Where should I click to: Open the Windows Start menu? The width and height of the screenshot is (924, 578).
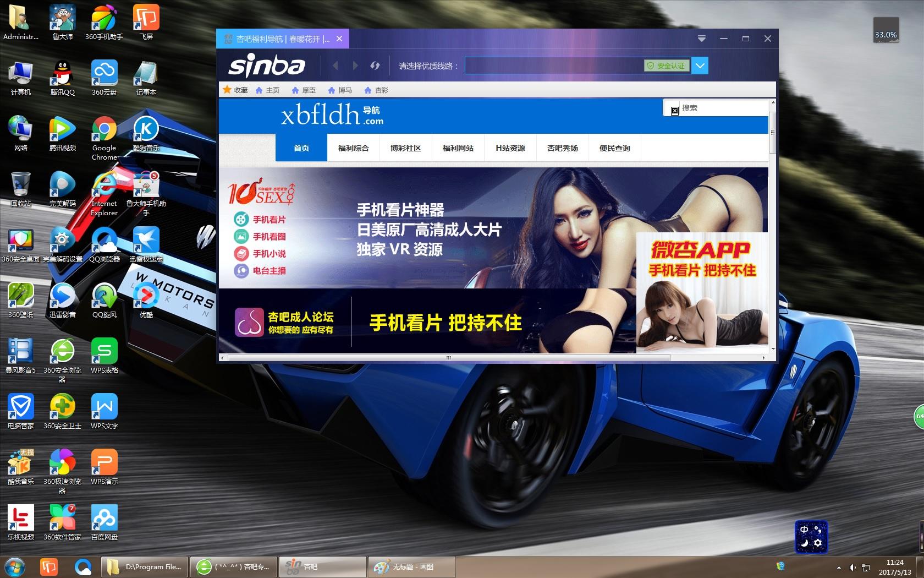pos(14,566)
